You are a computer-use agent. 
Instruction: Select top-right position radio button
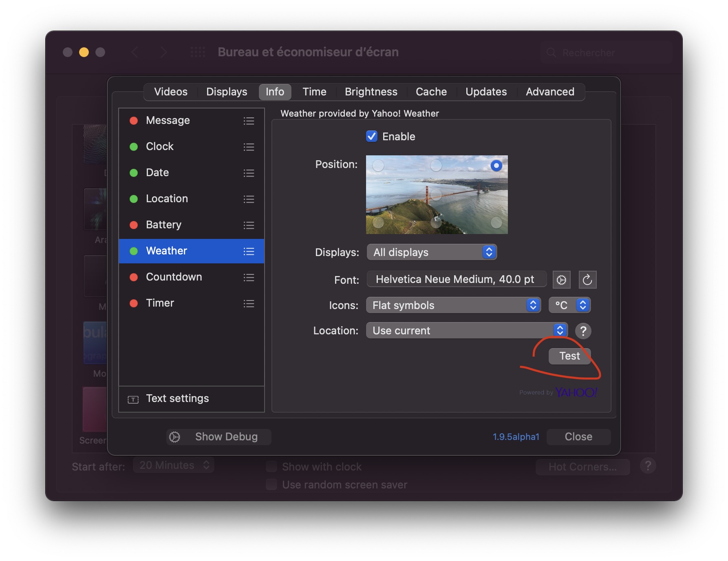496,166
